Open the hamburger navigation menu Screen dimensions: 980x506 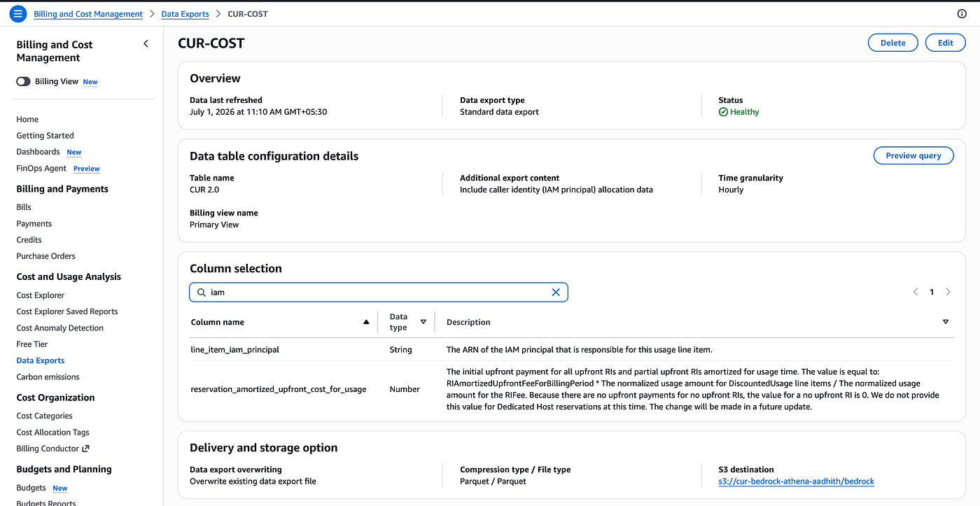pyautogui.click(x=17, y=13)
